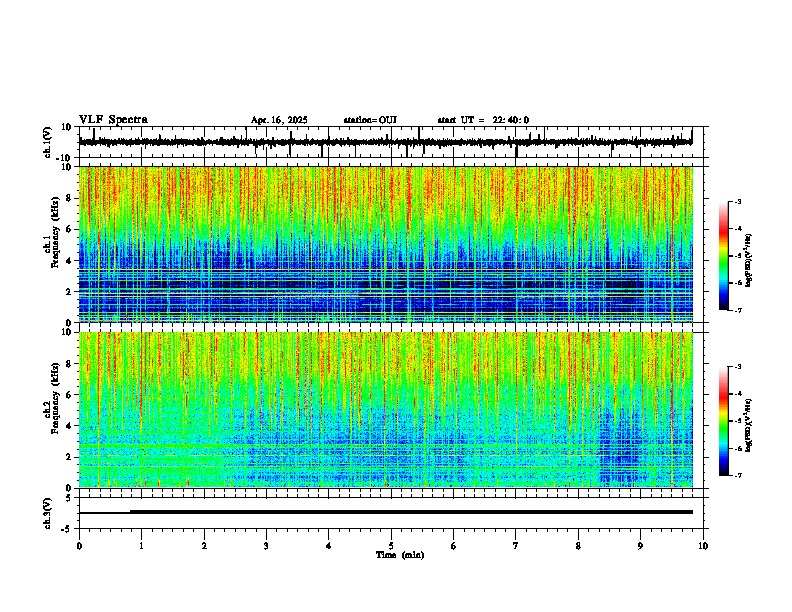The height and width of the screenshot is (612, 792).
Task: Click the "0" tick on the time axis
Action: point(79,546)
